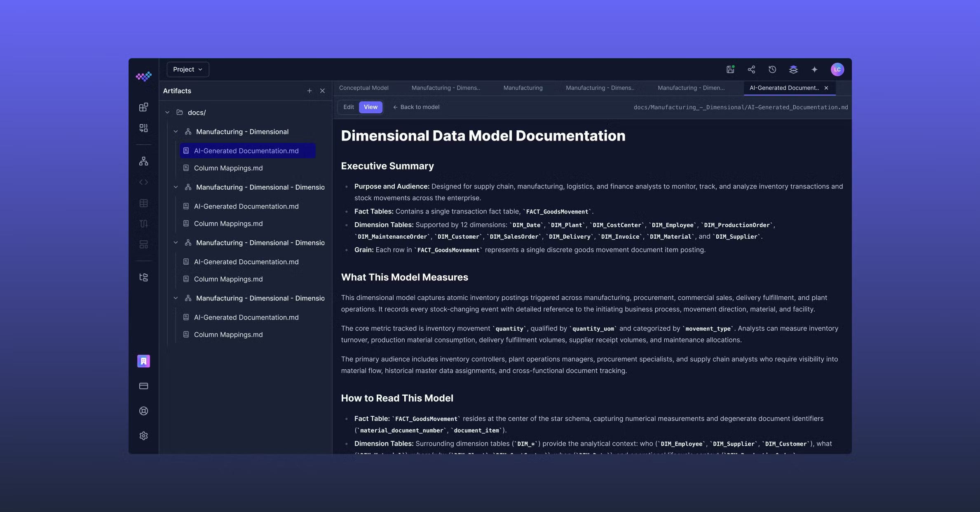Image resolution: width=980 pixels, height=512 pixels.
Task: Select the AI-Generated Document.. tab
Action: click(784, 88)
